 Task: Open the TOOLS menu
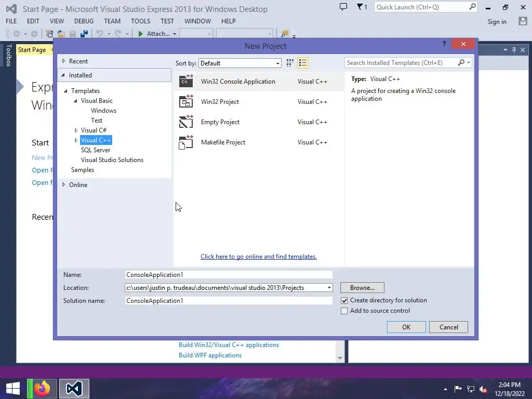140,21
